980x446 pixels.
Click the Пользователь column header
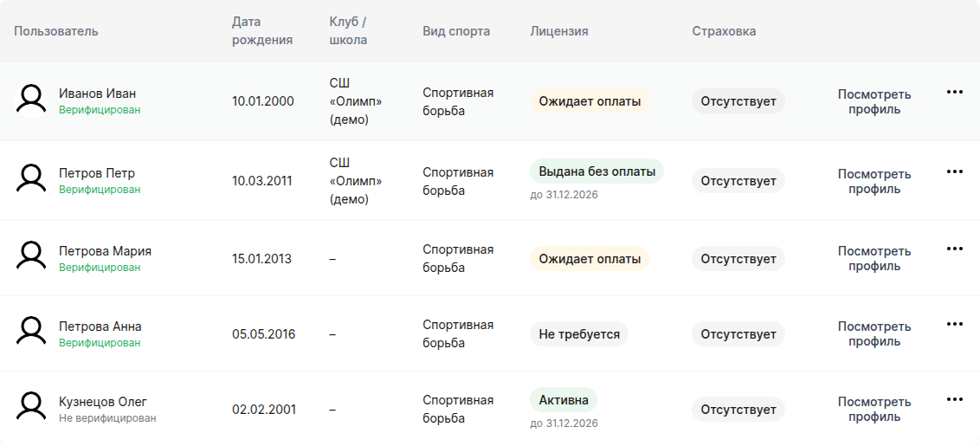click(56, 30)
